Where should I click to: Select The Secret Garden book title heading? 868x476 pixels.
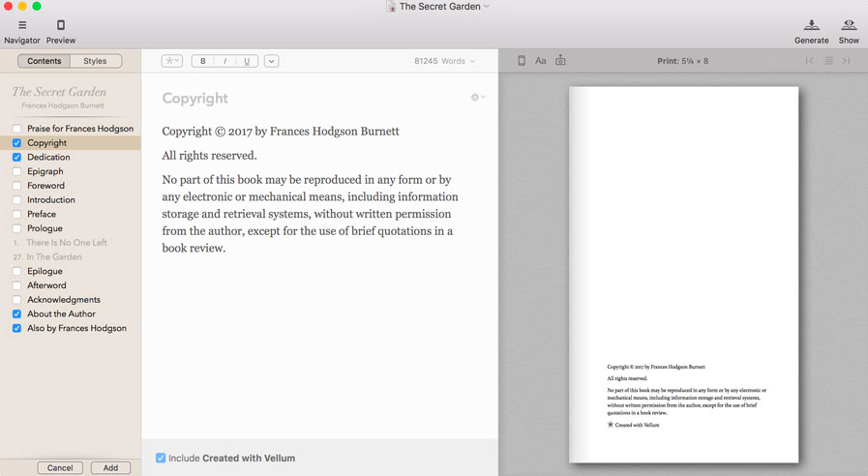point(59,92)
